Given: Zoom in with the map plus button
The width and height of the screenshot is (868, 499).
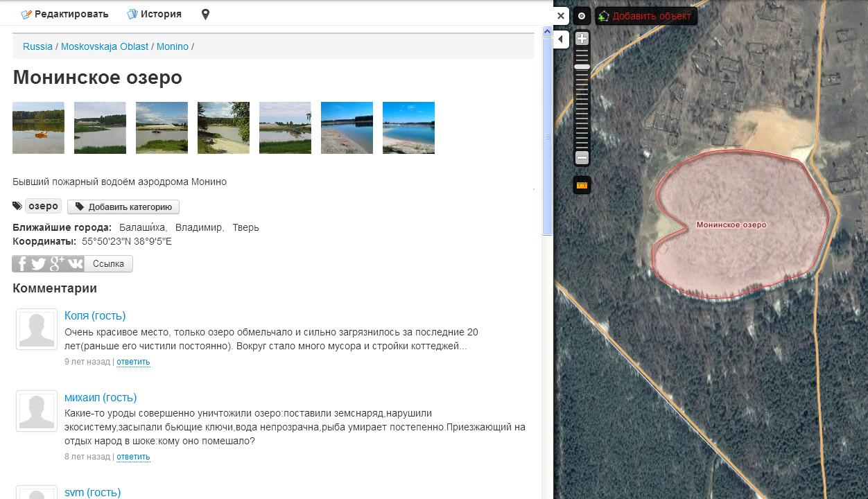Looking at the screenshot, I should [x=582, y=39].
